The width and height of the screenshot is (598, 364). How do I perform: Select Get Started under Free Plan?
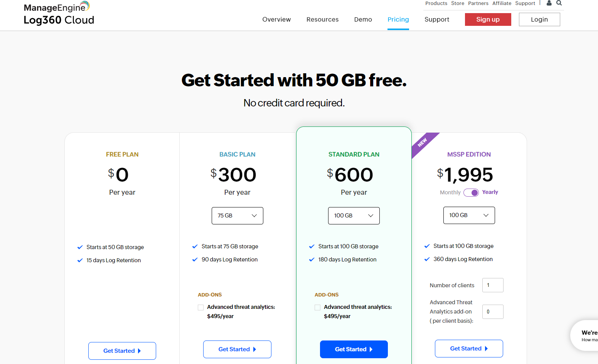(x=122, y=351)
